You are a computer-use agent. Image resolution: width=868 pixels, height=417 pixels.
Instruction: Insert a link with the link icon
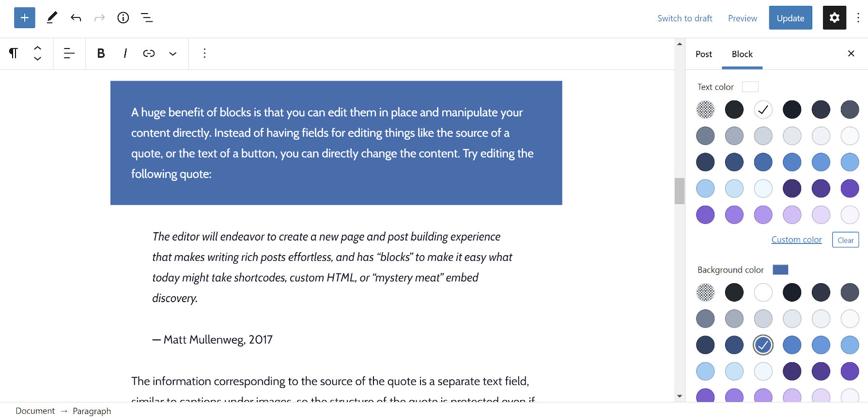coord(149,53)
